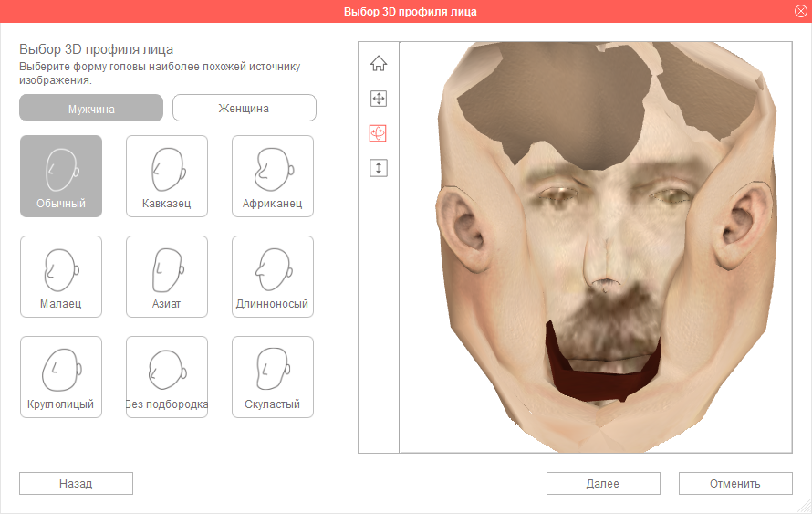Select the Круглолицый head profile
The height and width of the screenshot is (514, 812).
(61, 377)
